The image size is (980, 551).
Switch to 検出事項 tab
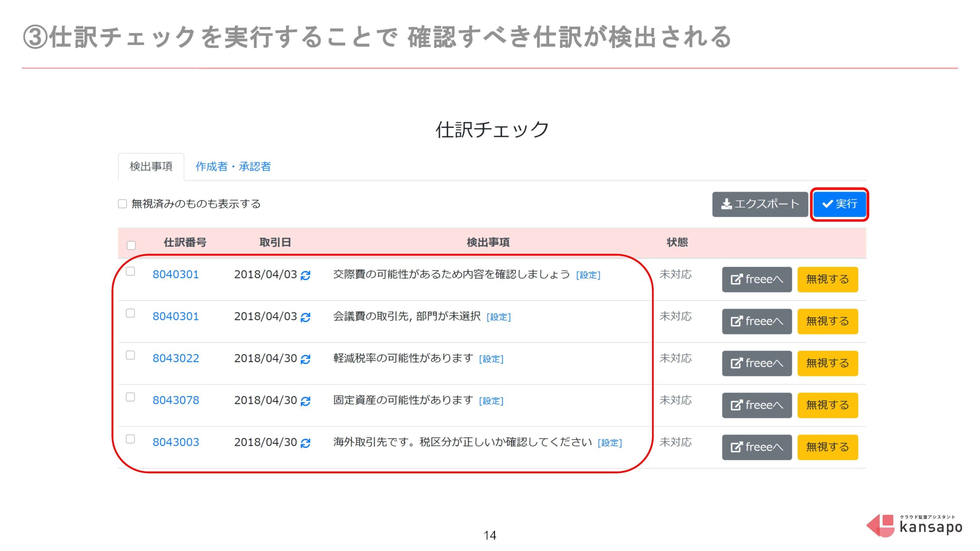coord(151,166)
